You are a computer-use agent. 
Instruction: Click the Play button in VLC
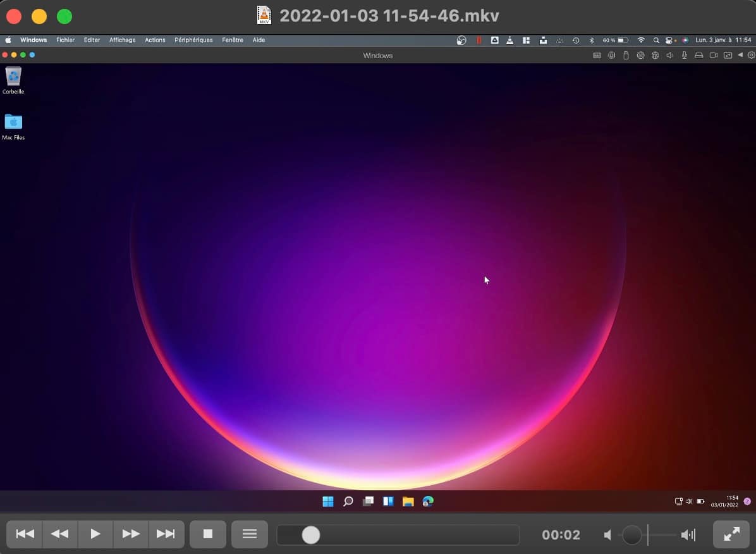pos(95,534)
